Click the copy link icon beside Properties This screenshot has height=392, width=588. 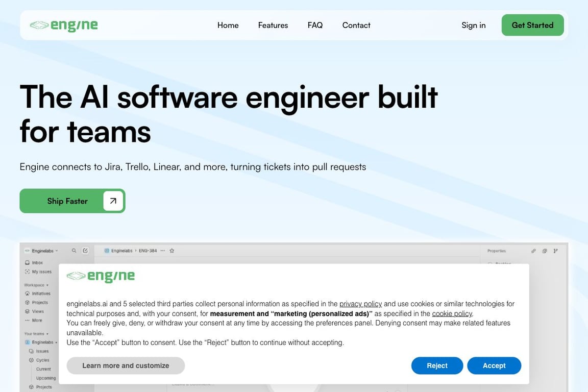click(533, 251)
